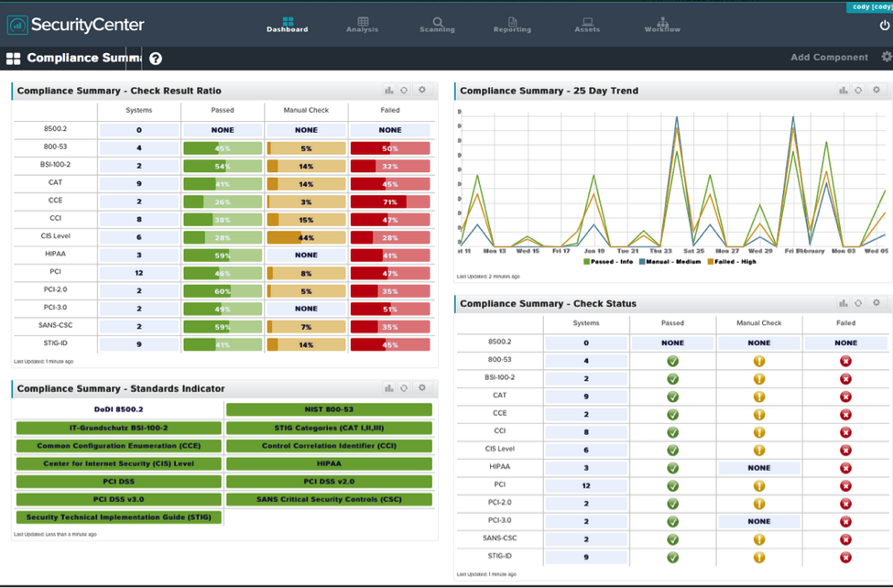
Task: Click the 45% passed bar for 800-53
Action: [x=223, y=148]
